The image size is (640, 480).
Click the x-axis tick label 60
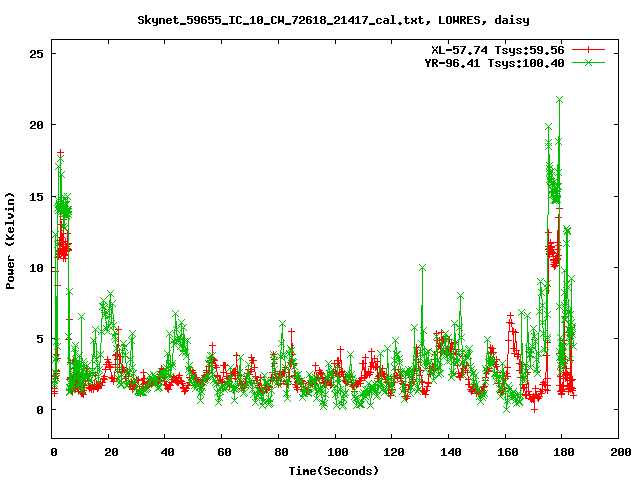pyautogui.click(x=224, y=452)
